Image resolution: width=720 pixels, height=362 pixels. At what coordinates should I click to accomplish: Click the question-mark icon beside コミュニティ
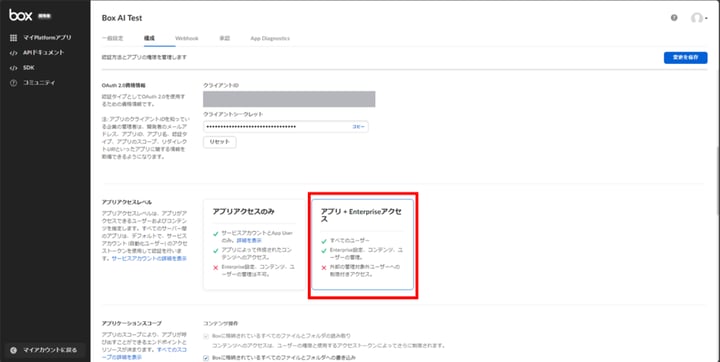point(13,83)
